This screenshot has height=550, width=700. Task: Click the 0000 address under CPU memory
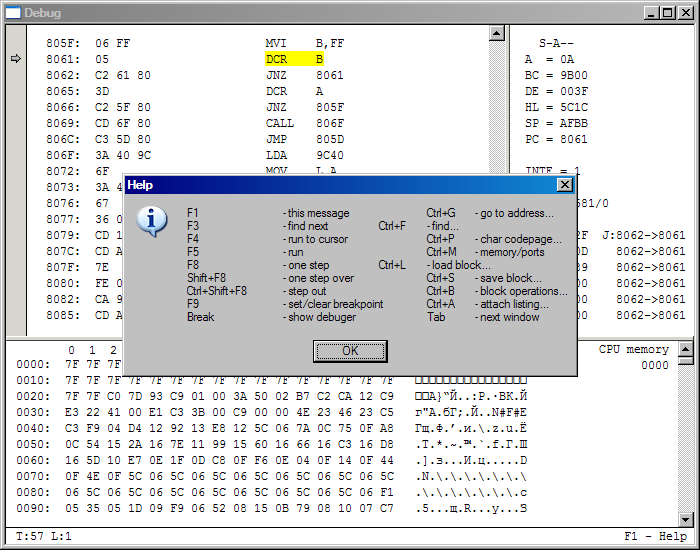[x=655, y=366]
